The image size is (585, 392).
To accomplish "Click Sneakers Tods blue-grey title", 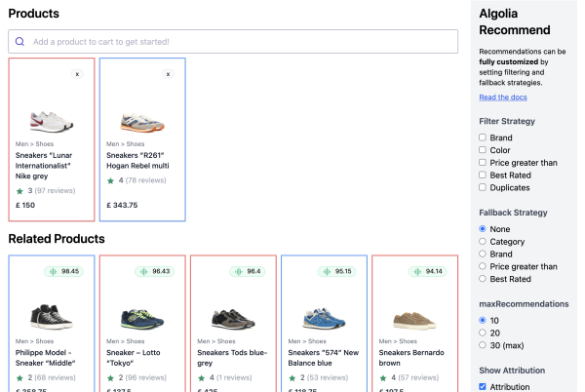I will (x=232, y=358).
